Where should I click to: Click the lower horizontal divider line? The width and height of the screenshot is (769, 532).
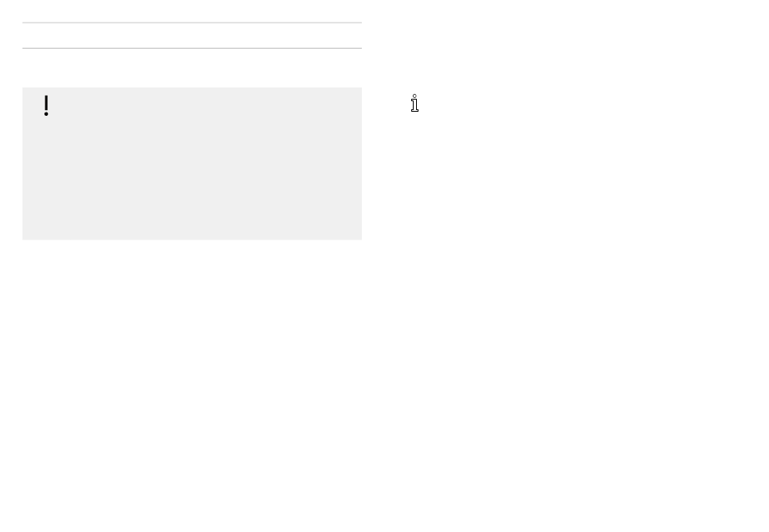click(192, 48)
